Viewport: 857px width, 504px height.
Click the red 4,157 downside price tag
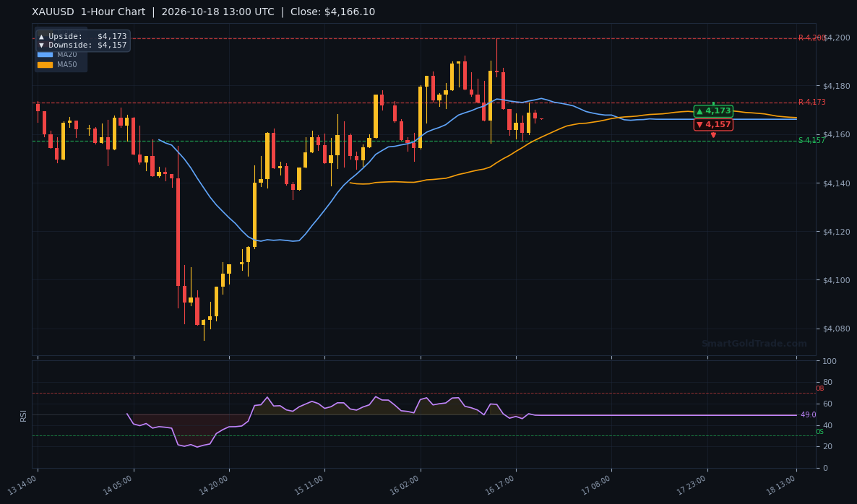[x=713, y=124]
